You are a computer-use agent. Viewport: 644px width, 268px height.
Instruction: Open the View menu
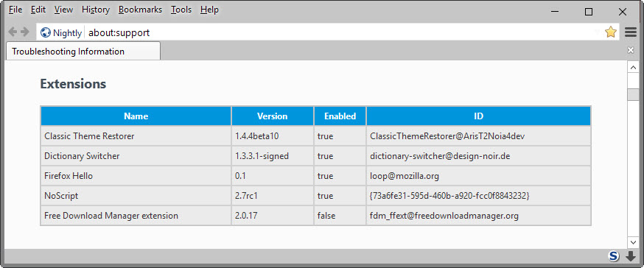(x=63, y=10)
